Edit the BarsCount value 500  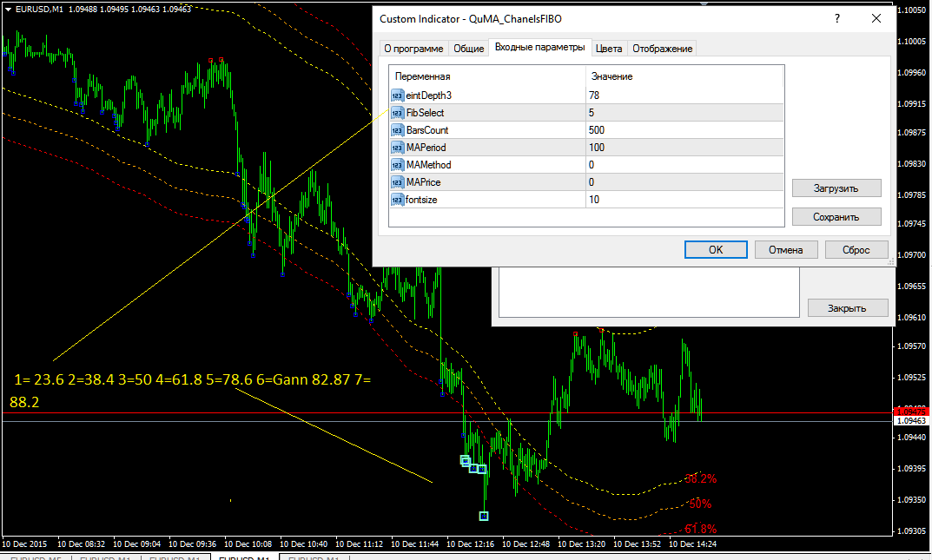click(x=684, y=130)
